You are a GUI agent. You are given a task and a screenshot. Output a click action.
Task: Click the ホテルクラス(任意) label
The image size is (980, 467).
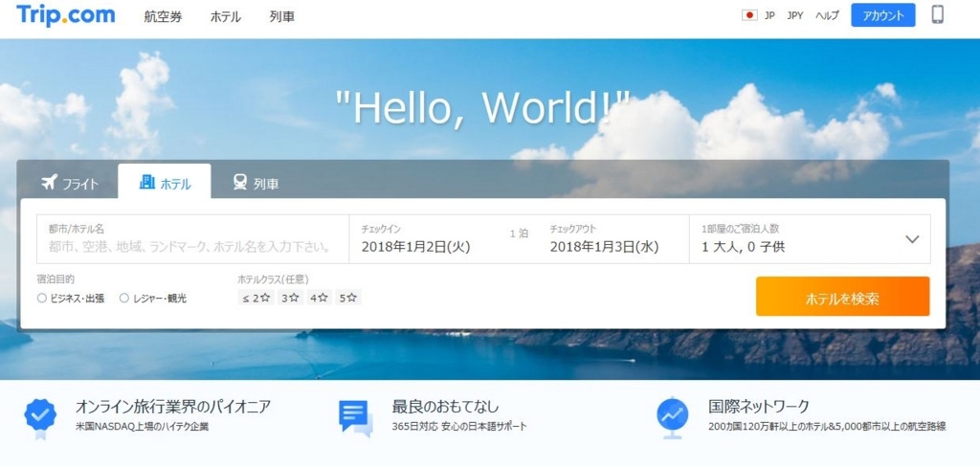[x=273, y=279]
